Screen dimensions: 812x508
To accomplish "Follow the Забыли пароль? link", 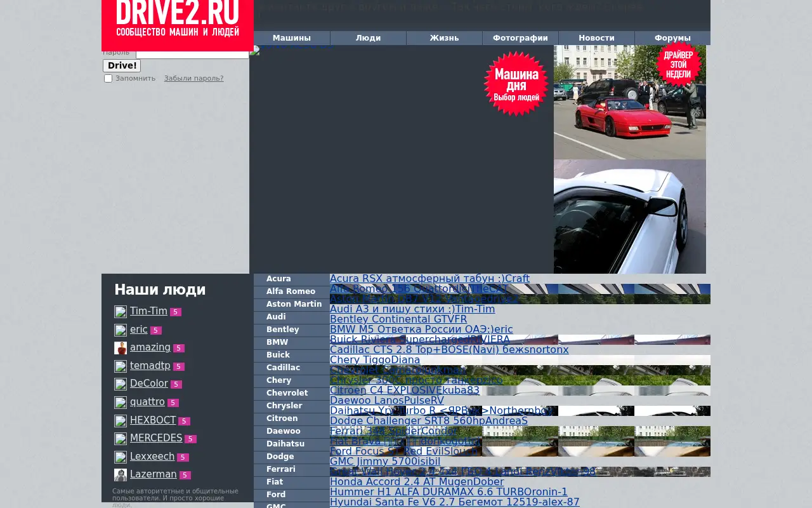I will (193, 79).
